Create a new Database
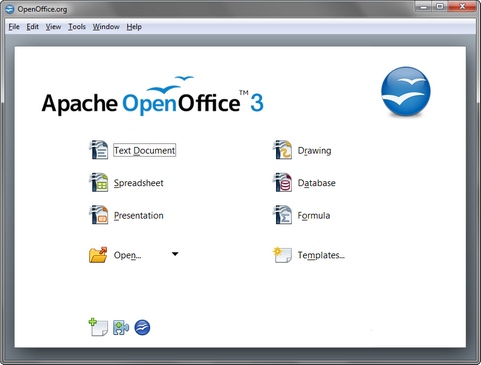 tap(317, 183)
